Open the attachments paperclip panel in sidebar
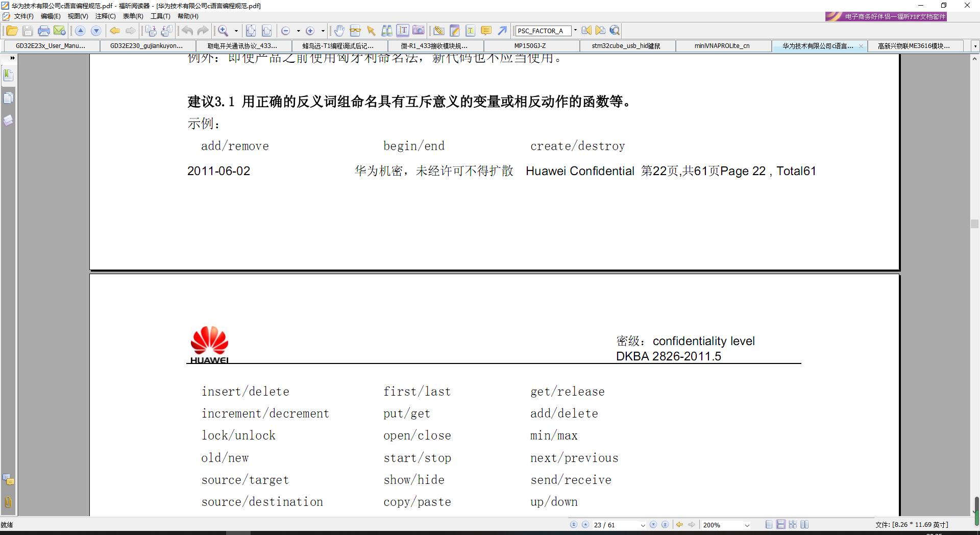The width and height of the screenshot is (980, 535). click(8, 502)
